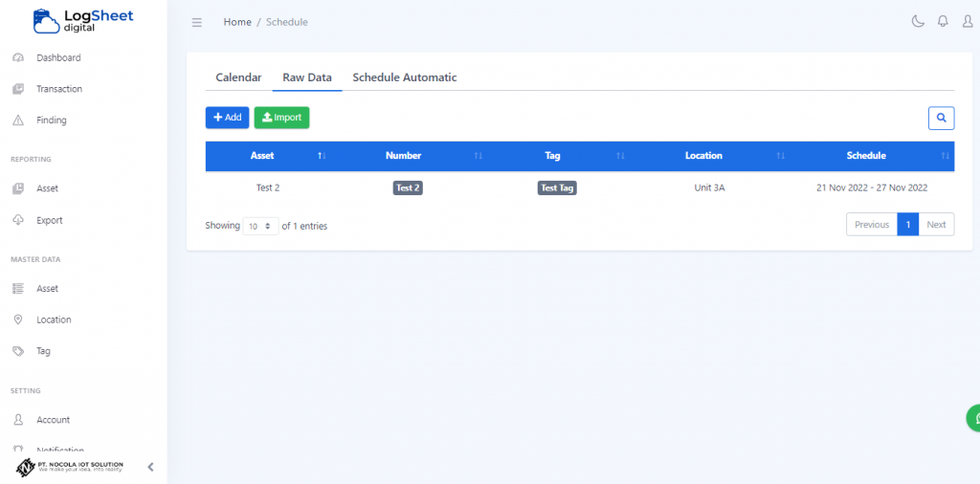Select page 1 in pagination
Screen dimensions: 980x484
908,225
